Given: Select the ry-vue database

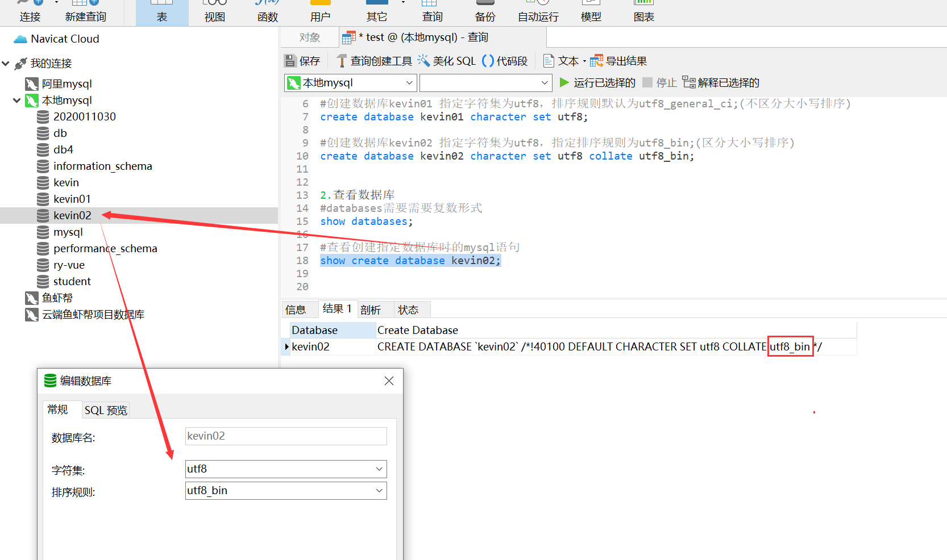Looking at the screenshot, I should (69, 265).
